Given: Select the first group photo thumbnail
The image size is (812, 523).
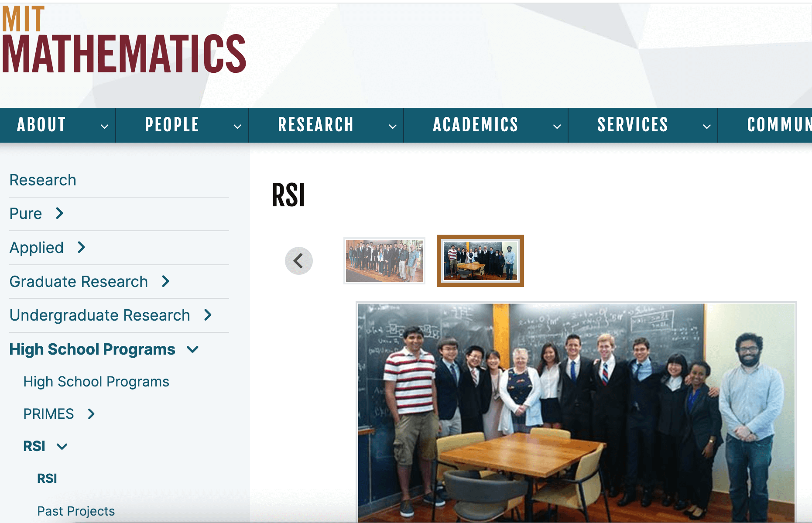Looking at the screenshot, I should (384, 261).
